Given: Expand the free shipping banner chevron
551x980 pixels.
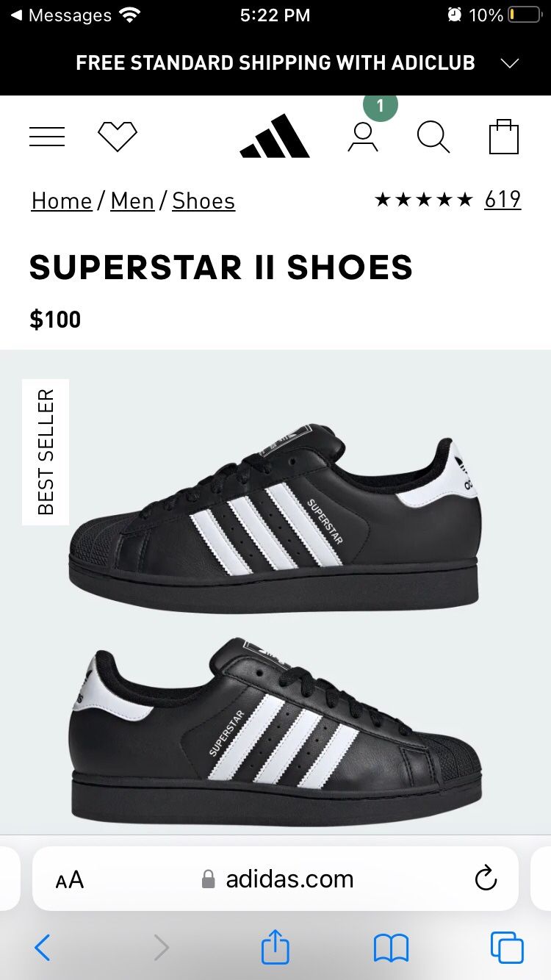Looking at the screenshot, I should click(x=510, y=63).
